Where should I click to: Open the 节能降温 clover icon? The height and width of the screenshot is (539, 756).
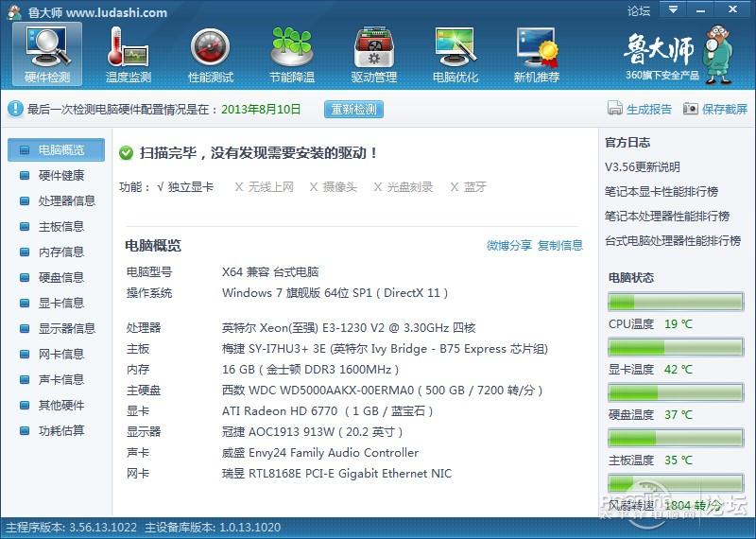tap(292, 54)
